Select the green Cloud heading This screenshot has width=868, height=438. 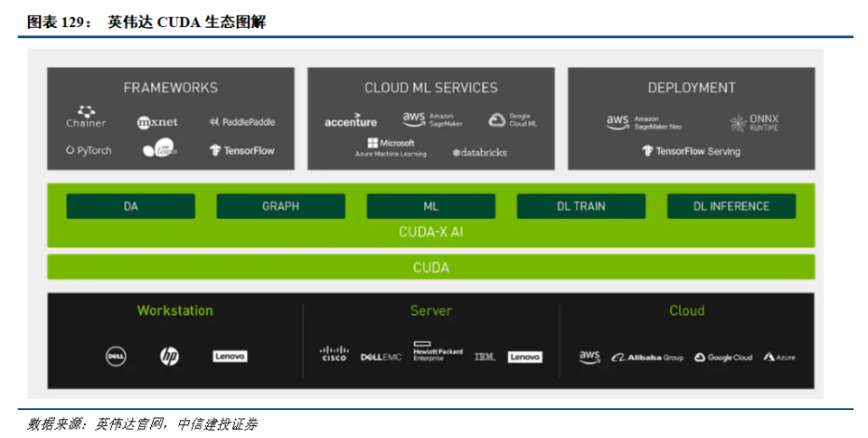click(x=687, y=310)
